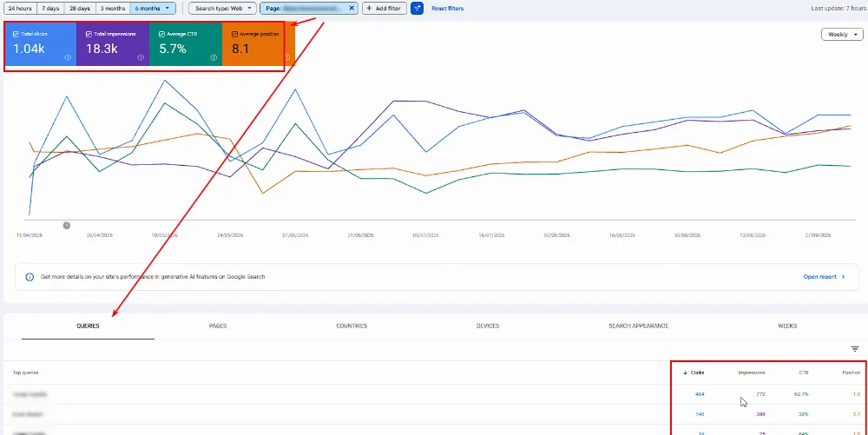Toggle the Total clicks checkbox
Screen dimensions: 868x435
pos(16,34)
